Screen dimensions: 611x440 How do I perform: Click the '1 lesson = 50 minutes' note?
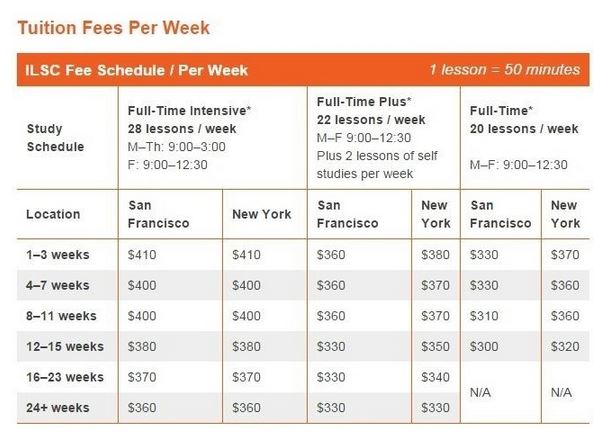[505, 69]
